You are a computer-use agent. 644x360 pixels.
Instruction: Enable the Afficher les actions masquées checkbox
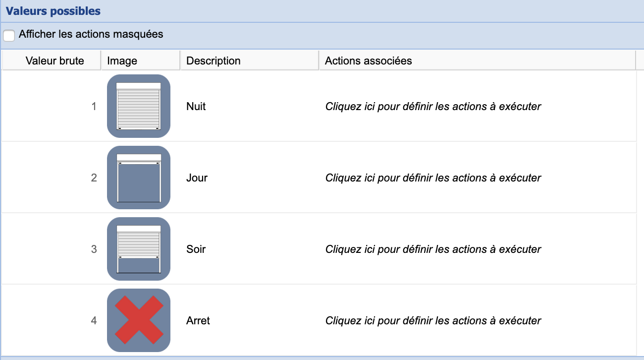[x=9, y=36]
